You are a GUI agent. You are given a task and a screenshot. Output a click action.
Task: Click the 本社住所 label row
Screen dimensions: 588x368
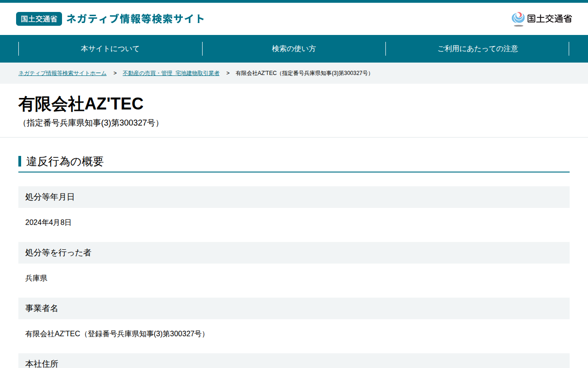[294, 361]
